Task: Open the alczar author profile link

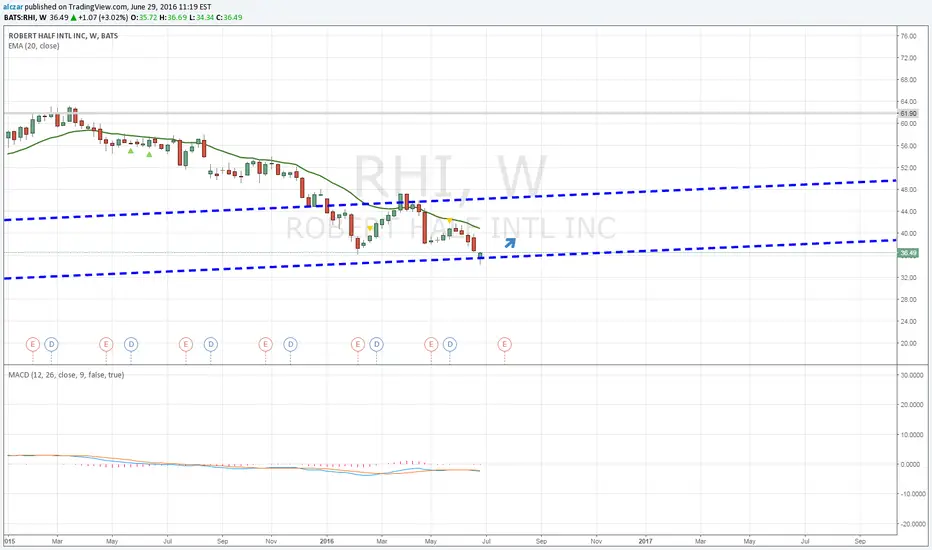Action: 13,7
